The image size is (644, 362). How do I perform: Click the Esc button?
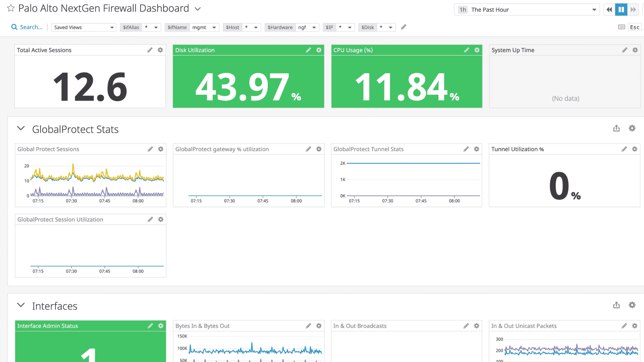tap(635, 27)
